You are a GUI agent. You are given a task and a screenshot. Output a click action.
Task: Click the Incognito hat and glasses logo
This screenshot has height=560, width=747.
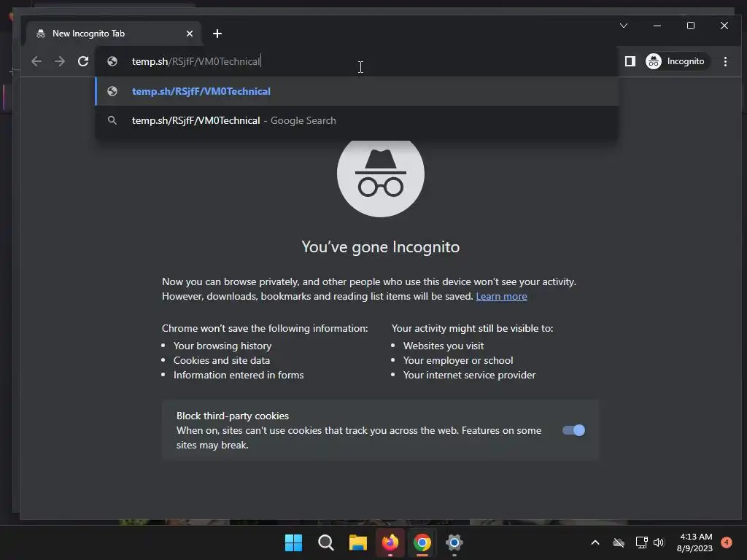click(x=381, y=175)
